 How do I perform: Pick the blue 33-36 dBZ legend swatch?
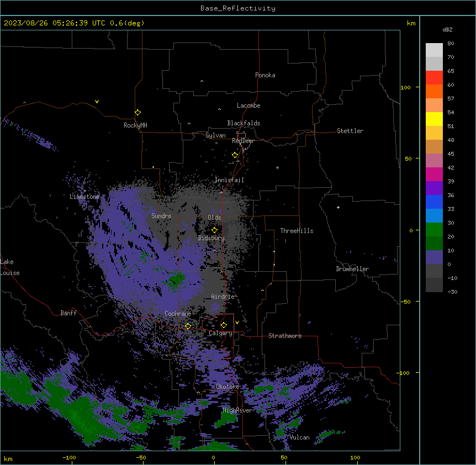click(434, 202)
